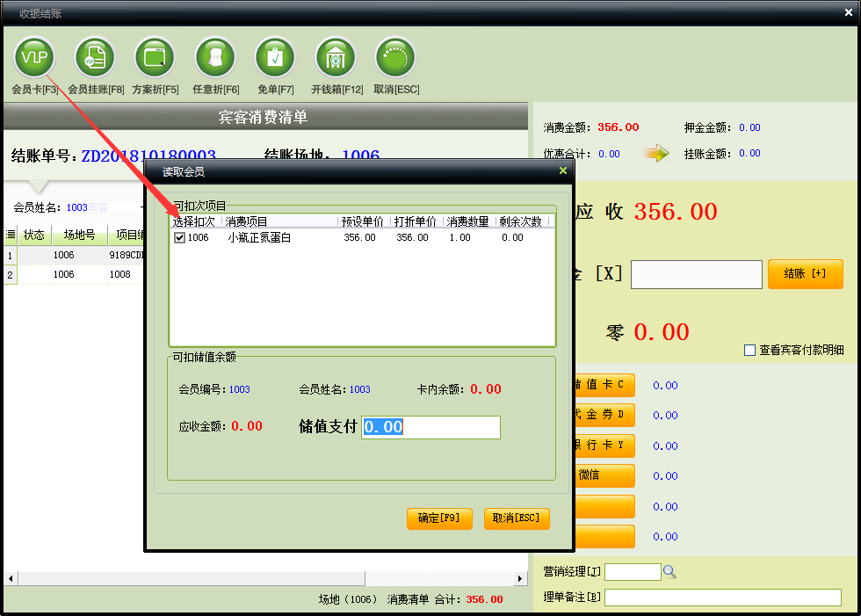861x616 pixels.
Task: Select the 微信 payment button
Action: [604, 475]
